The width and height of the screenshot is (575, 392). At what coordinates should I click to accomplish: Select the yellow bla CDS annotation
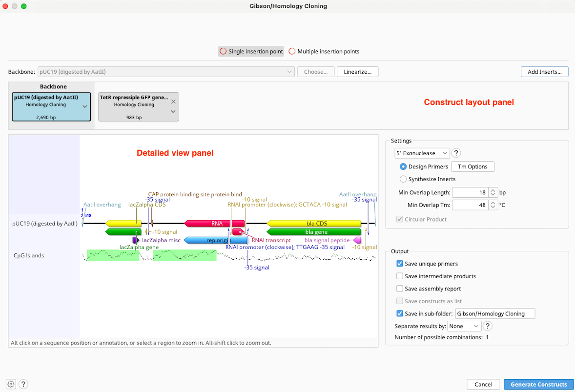coord(314,223)
